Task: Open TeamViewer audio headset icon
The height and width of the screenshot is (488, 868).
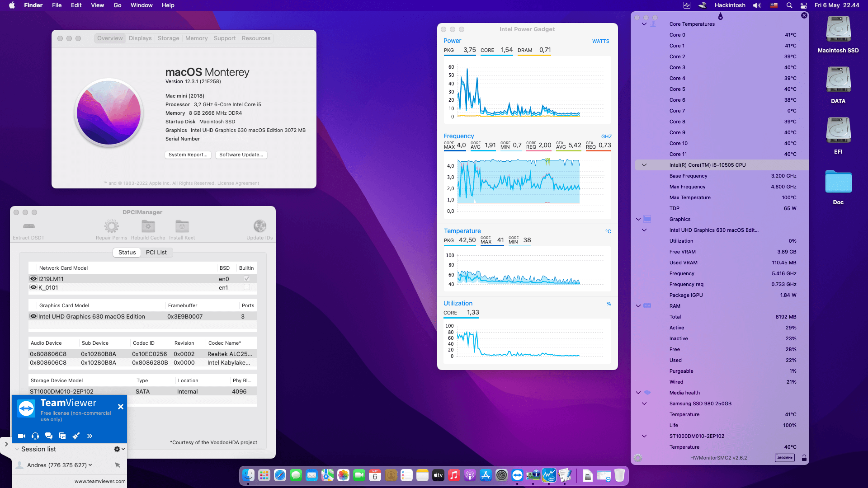Action: click(35, 436)
